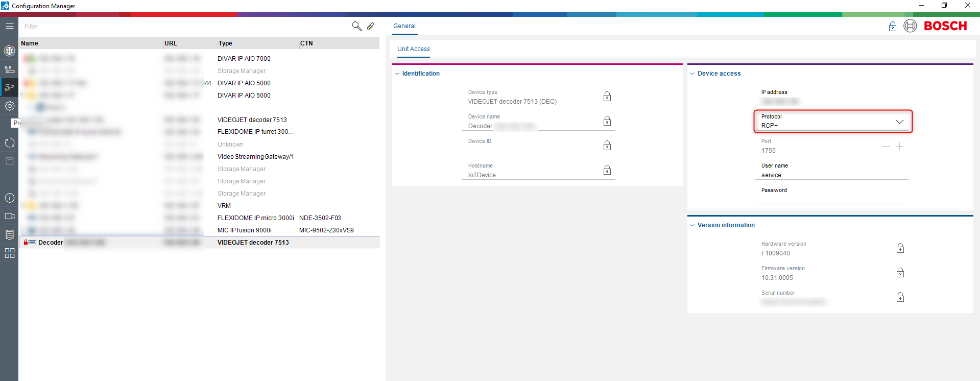Select the My Devices camera icon
This screenshot has height=381, width=980.
[9, 87]
